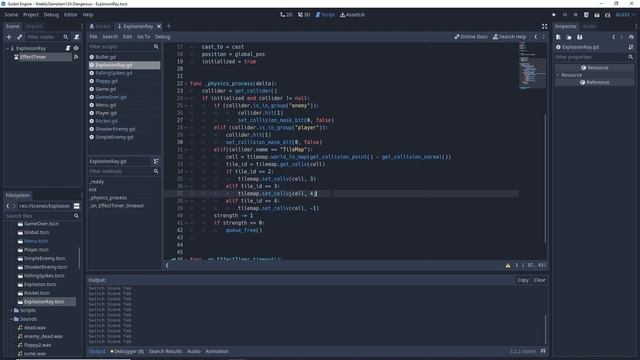Open Online Docs
Viewport: 640px width, 360px height.
pos(471,37)
